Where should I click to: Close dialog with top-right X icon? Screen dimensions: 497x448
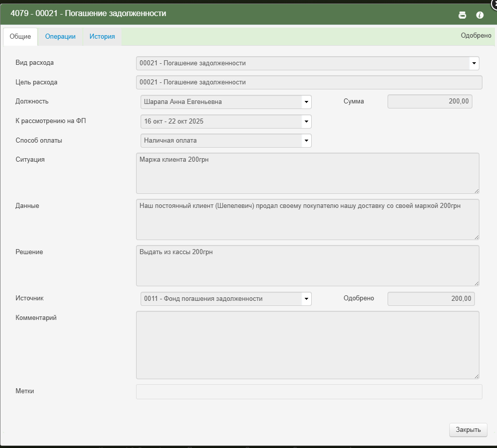(494, 3)
